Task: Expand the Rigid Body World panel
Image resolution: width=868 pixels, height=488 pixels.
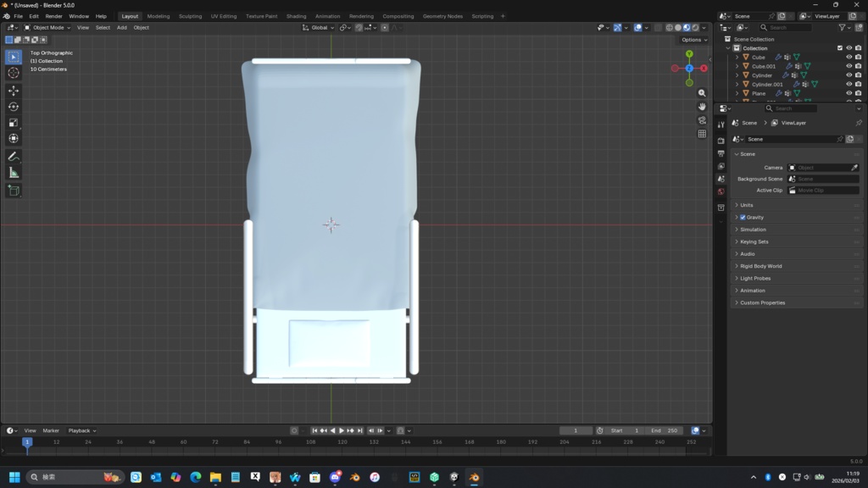Action: point(760,266)
